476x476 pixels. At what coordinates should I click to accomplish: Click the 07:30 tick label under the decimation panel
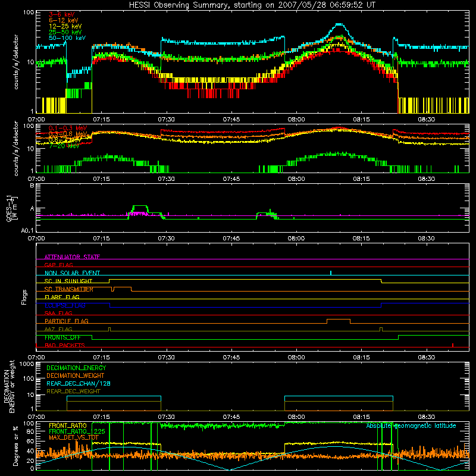pyautogui.click(x=167, y=417)
